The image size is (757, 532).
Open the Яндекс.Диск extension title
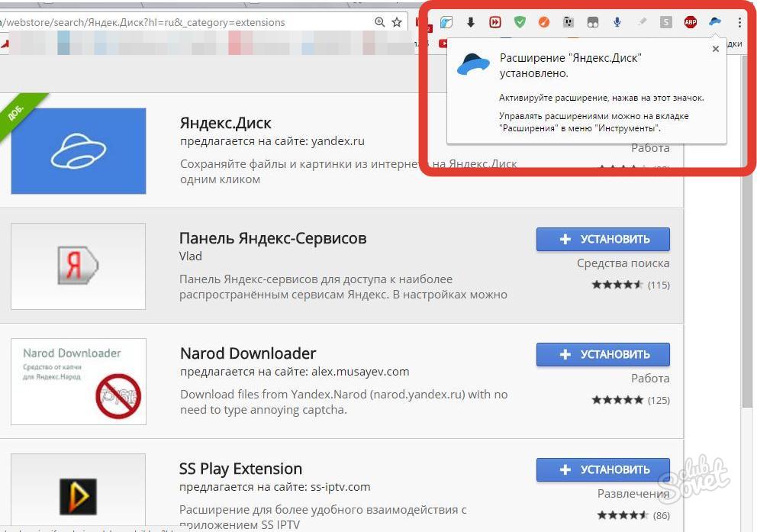(x=225, y=123)
